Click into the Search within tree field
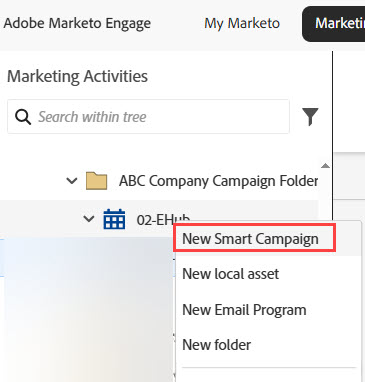 (x=148, y=117)
